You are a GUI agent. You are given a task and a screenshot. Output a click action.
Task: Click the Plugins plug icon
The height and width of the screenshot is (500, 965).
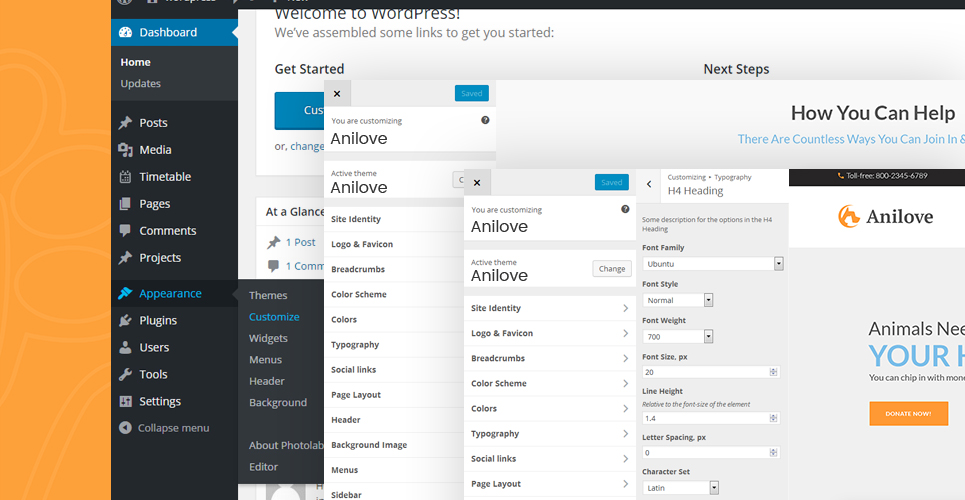[x=125, y=320]
